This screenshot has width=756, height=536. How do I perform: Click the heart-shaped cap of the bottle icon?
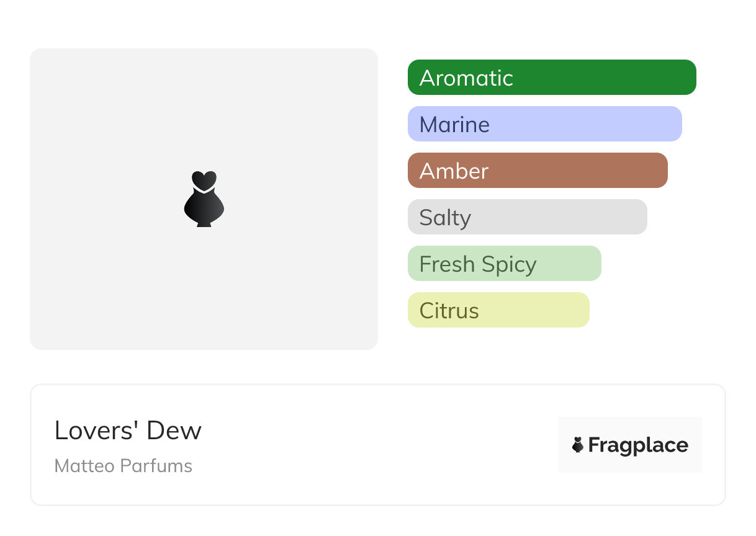(x=204, y=180)
